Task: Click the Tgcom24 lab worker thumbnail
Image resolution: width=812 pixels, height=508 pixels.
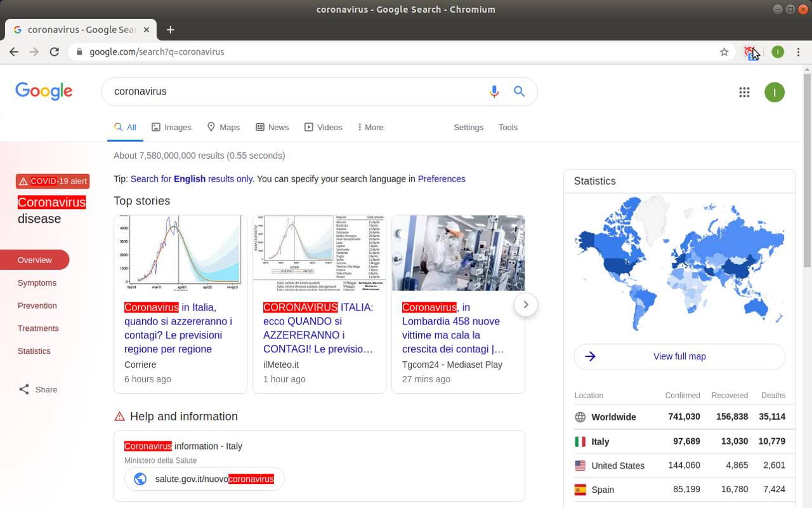Action: point(458,253)
